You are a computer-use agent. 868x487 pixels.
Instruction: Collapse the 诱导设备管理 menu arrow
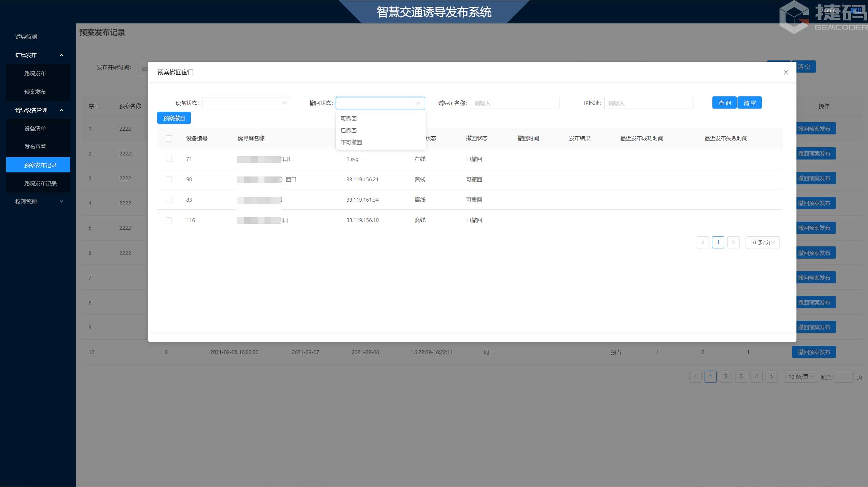pyautogui.click(x=61, y=110)
